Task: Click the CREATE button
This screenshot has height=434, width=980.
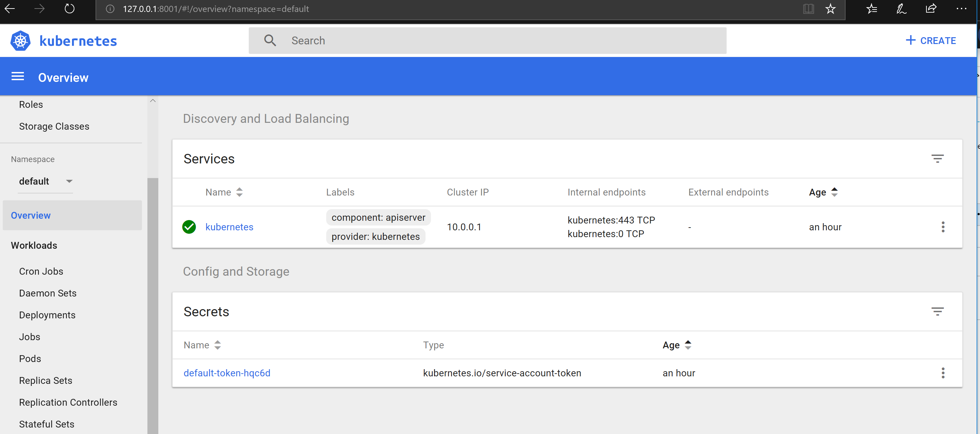Action: 931,40
